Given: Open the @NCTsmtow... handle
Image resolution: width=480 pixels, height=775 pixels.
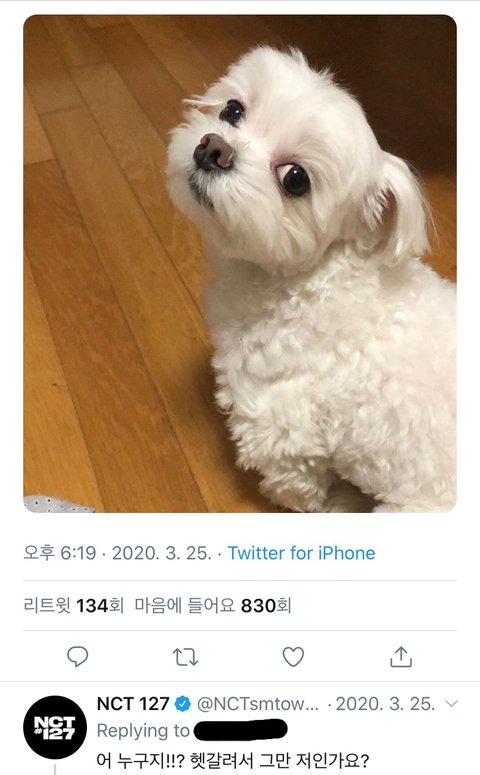Looking at the screenshot, I should click(x=258, y=704).
